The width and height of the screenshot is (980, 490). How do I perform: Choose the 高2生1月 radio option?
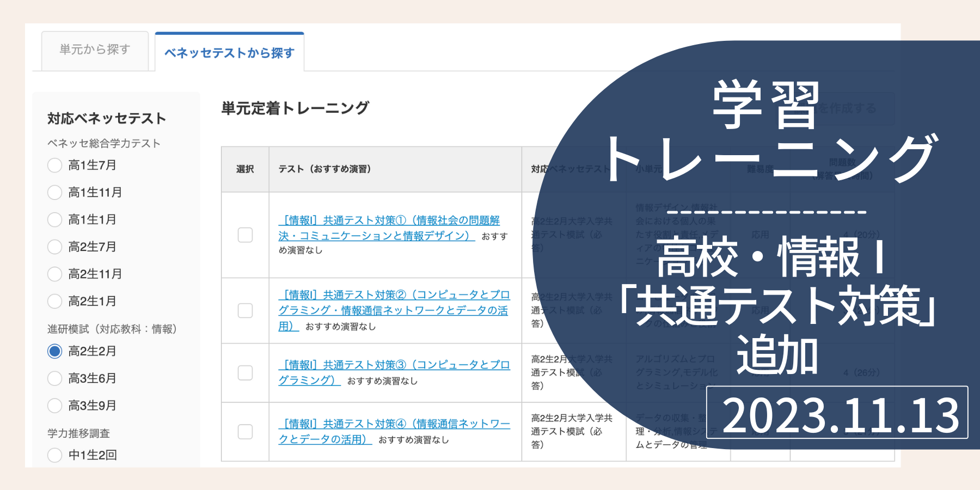[x=54, y=301]
